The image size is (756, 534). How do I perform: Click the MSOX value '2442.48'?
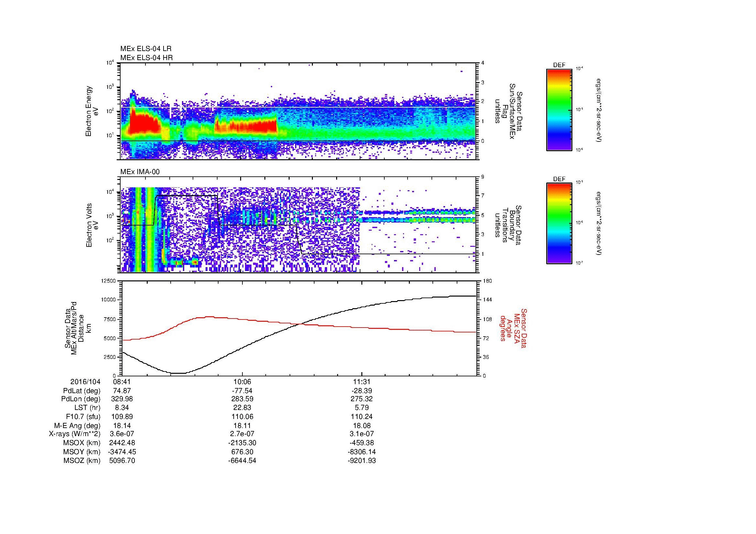pos(122,443)
